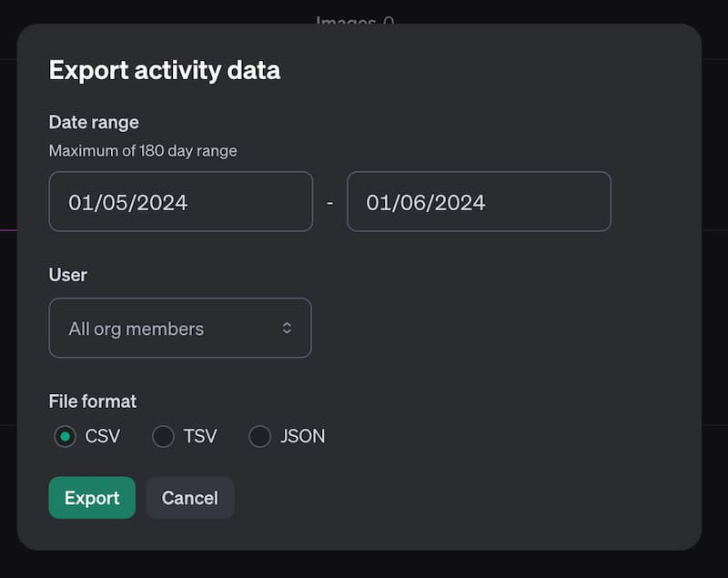
Task: Toggle the JSON format selector circle
Action: [260, 437]
